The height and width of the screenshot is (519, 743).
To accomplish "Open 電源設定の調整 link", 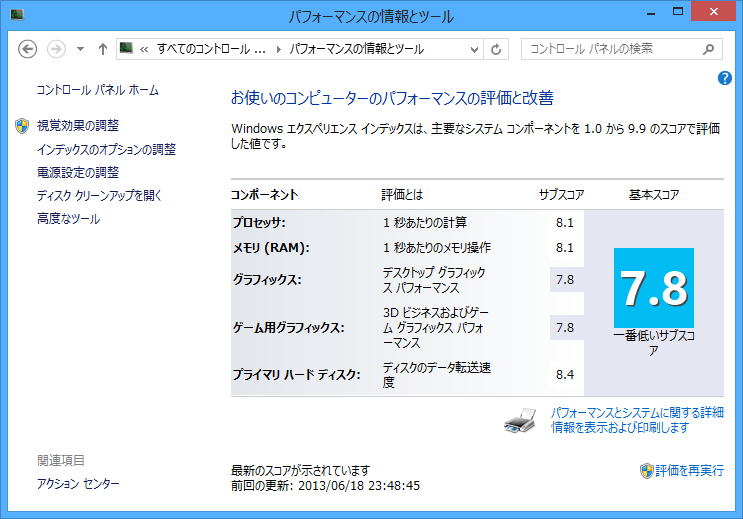I will (x=78, y=173).
